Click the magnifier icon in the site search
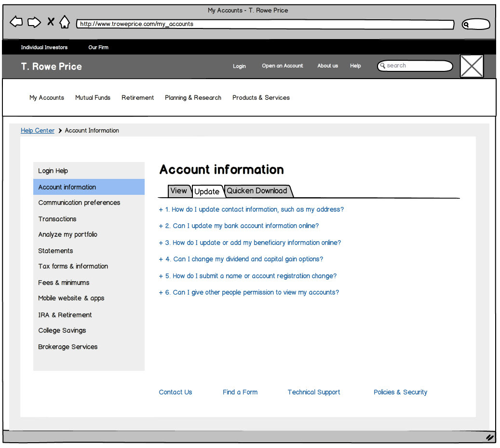Screen dimensions: 500x448 pos(383,66)
